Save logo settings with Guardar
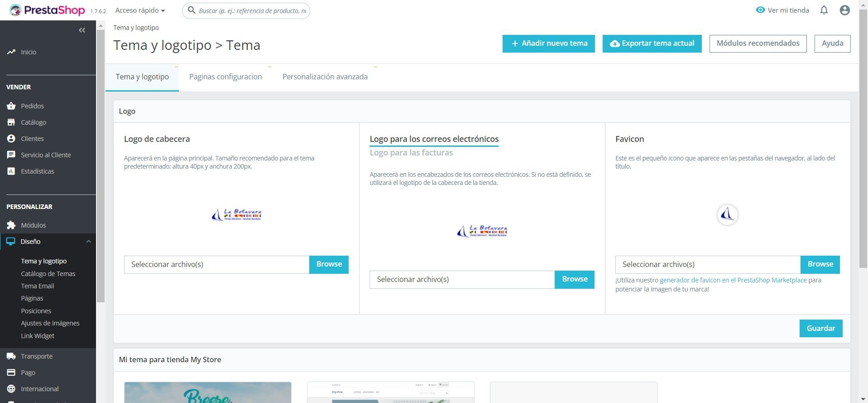The width and height of the screenshot is (868, 403). click(x=821, y=329)
